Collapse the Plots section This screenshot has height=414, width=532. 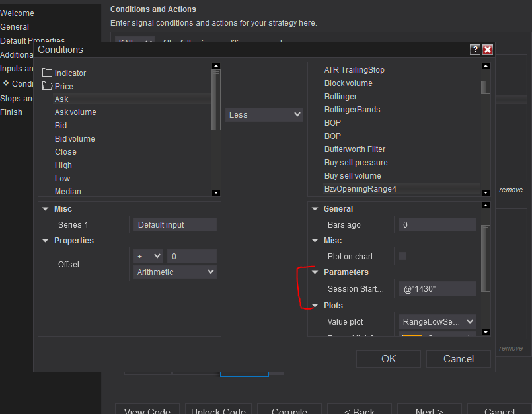click(x=315, y=306)
